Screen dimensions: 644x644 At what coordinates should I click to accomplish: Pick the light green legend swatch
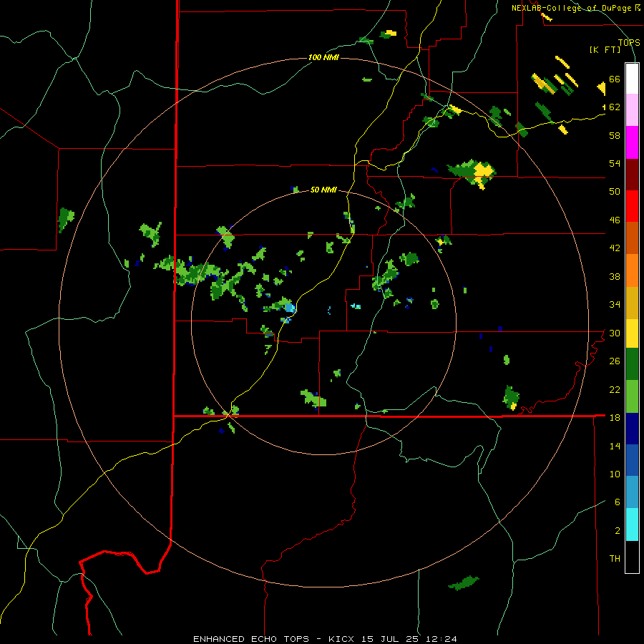click(x=632, y=396)
